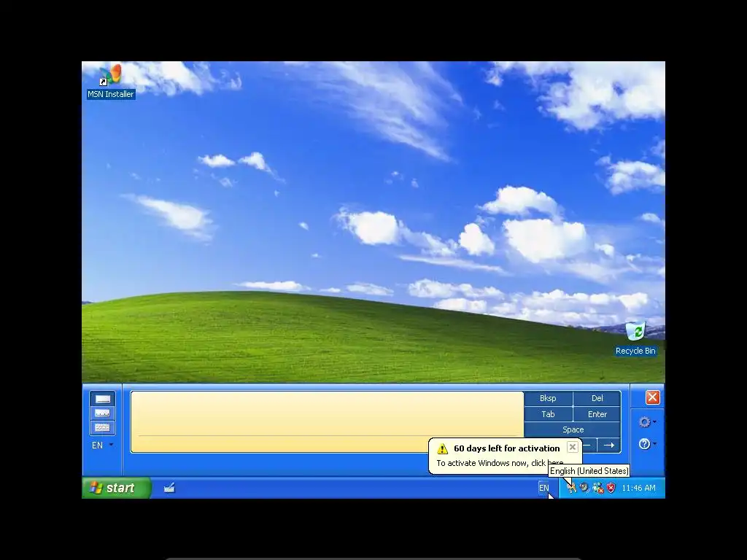
Task: Tap the Enter key
Action: click(597, 414)
